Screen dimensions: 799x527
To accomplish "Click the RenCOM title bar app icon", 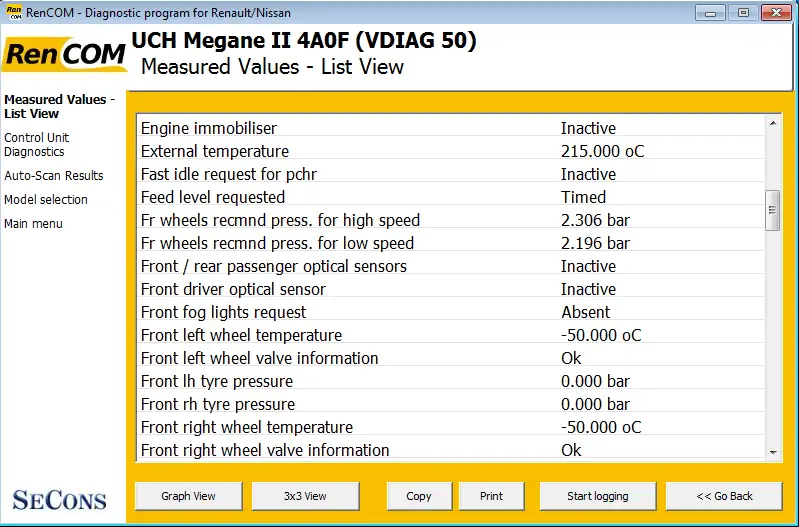I will [x=14, y=12].
